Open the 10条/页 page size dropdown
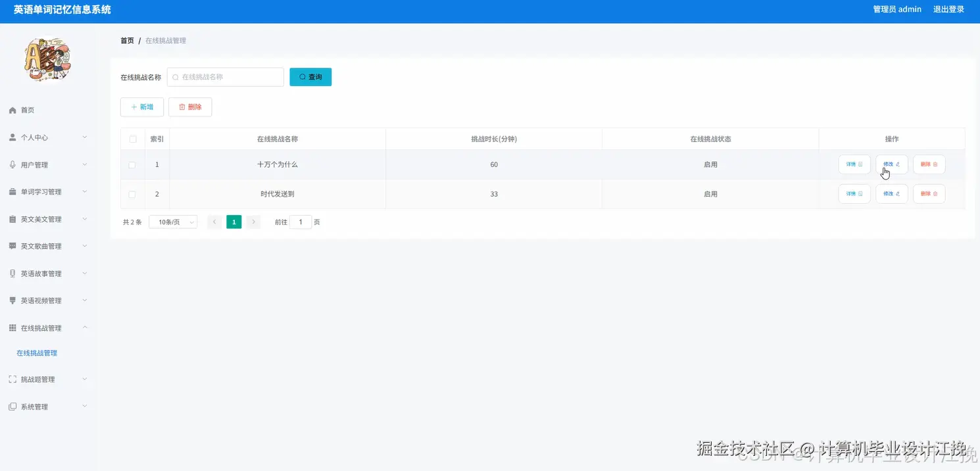This screenshot has width=980, height=471. tap(172, 222)
